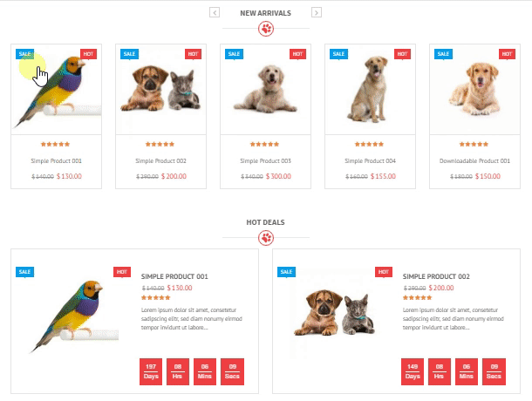Select the sitting dog image of Simple Product 004

point(370,89)
